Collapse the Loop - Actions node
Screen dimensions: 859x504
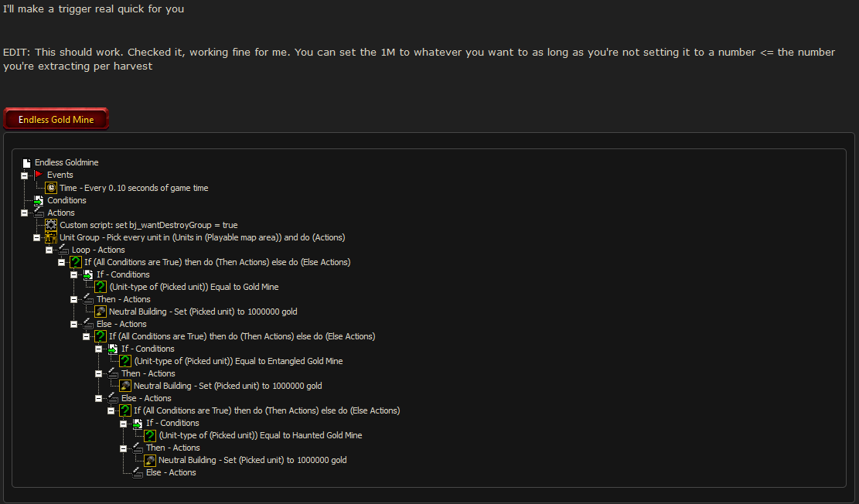[49, 250]
